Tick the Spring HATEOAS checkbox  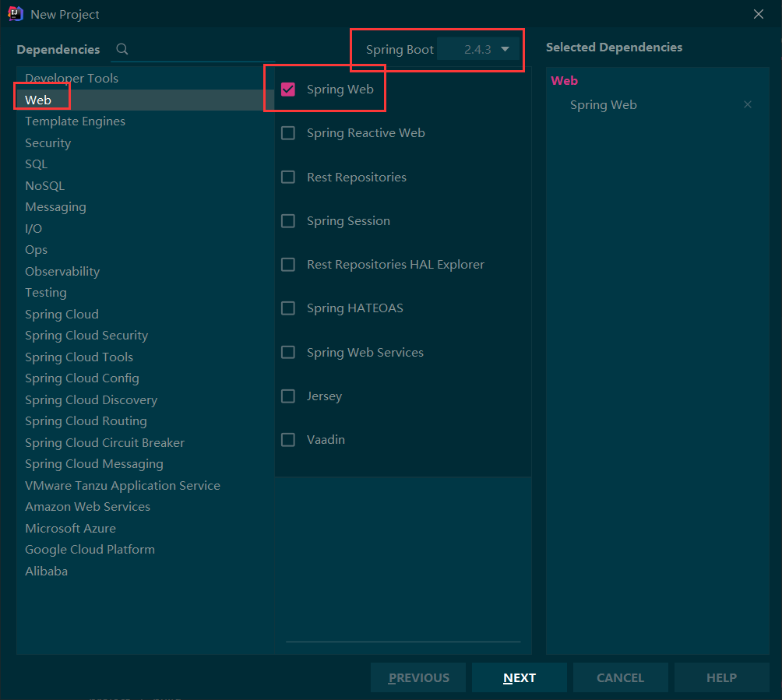pos(288,308)
